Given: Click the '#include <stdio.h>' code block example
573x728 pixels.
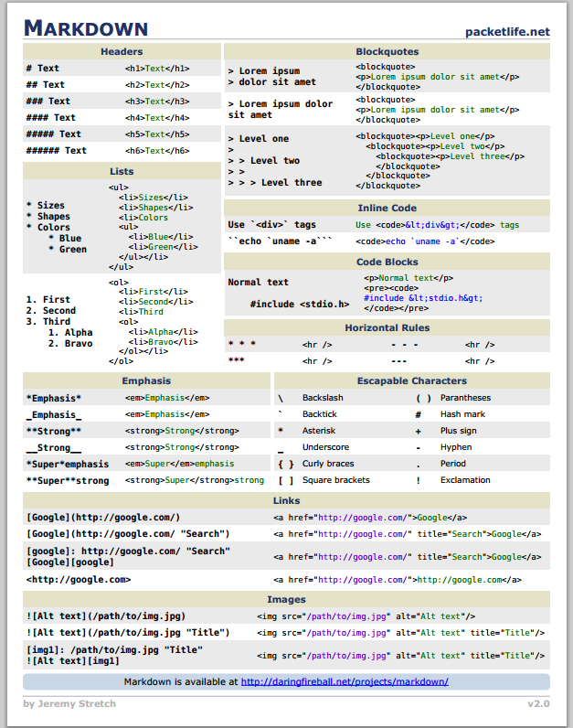Looking at the screenshot, I should click(300, 305).
